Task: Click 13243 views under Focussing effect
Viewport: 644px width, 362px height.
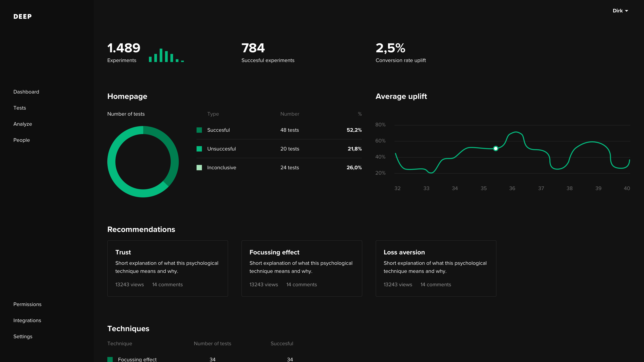Action: pyautogui.click(x=264, y=285)
